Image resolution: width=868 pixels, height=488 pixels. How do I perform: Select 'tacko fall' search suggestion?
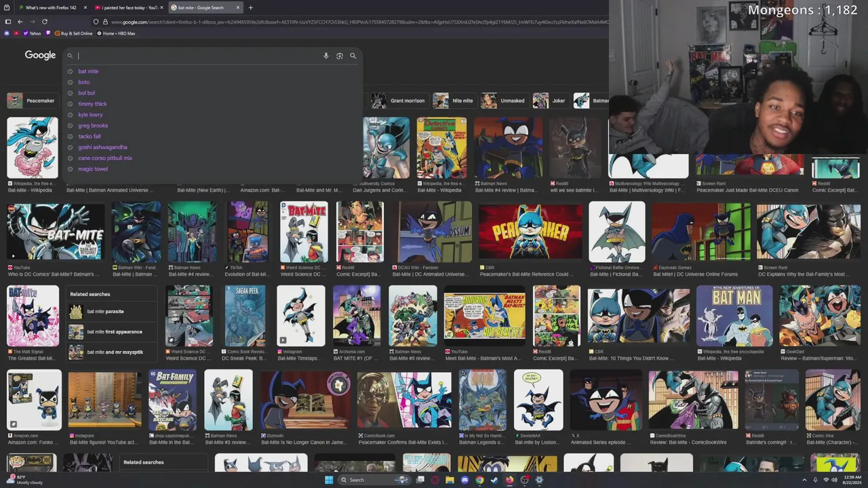(x=90, y=136)
